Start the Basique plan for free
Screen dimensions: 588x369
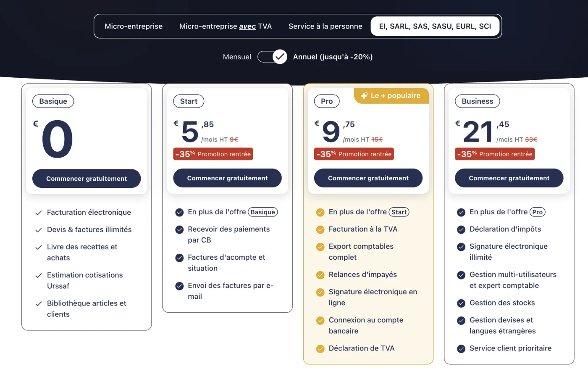(x=87, y=179)
